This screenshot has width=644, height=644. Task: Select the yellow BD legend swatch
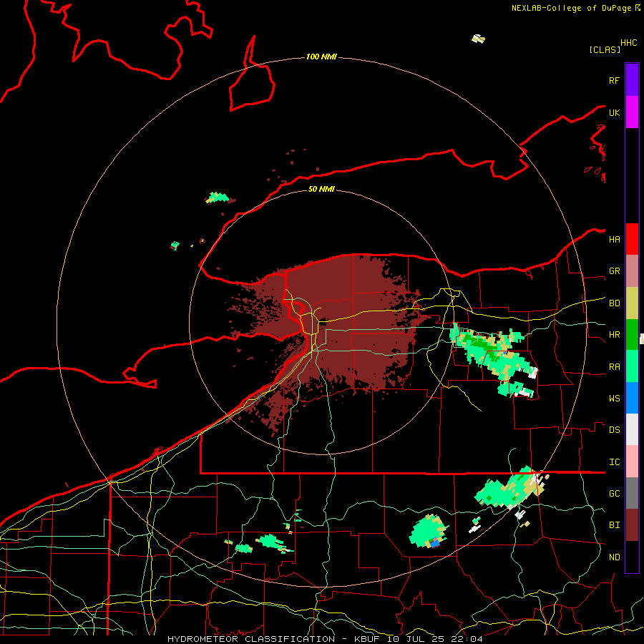click(632, 303)
